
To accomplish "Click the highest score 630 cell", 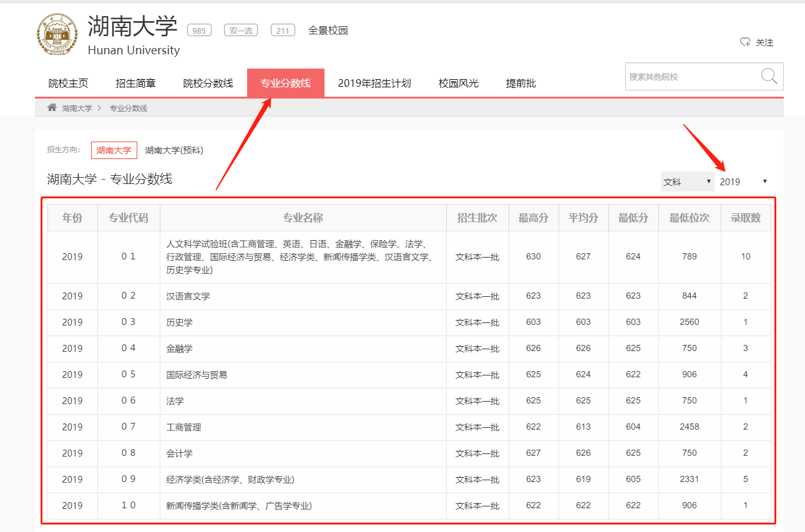I will [x=534, y=257].
